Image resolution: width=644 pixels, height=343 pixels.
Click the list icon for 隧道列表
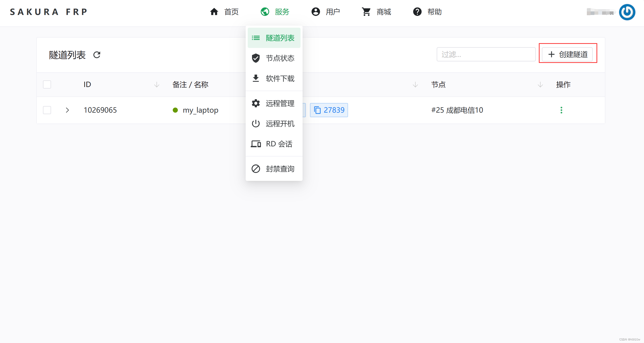256,38
